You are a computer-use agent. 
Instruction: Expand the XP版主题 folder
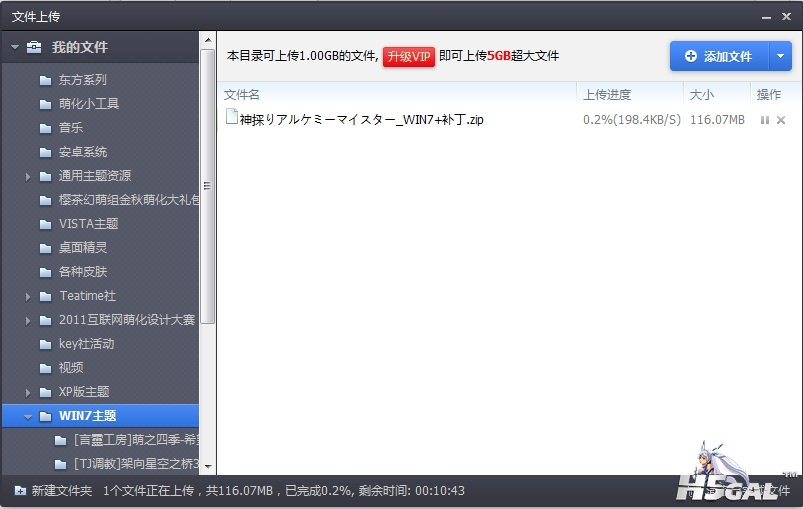(28, 392)
